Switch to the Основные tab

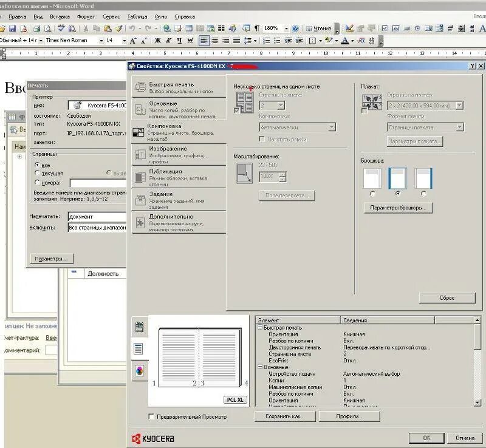[x=179, y=109]
